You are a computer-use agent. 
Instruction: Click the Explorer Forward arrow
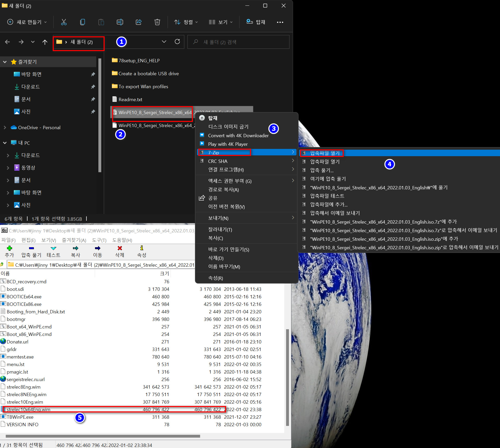[x=21, y=42]
